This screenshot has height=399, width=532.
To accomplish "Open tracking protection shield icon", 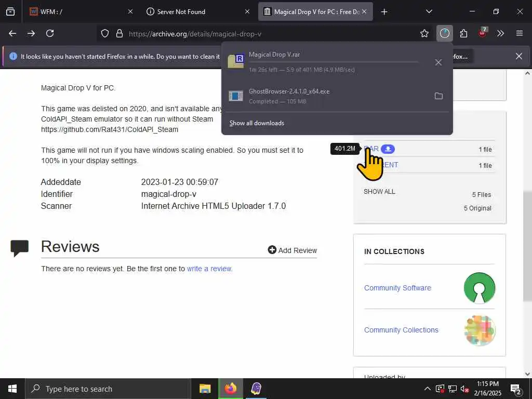I will pyautogui.click(x=105, y=34).
